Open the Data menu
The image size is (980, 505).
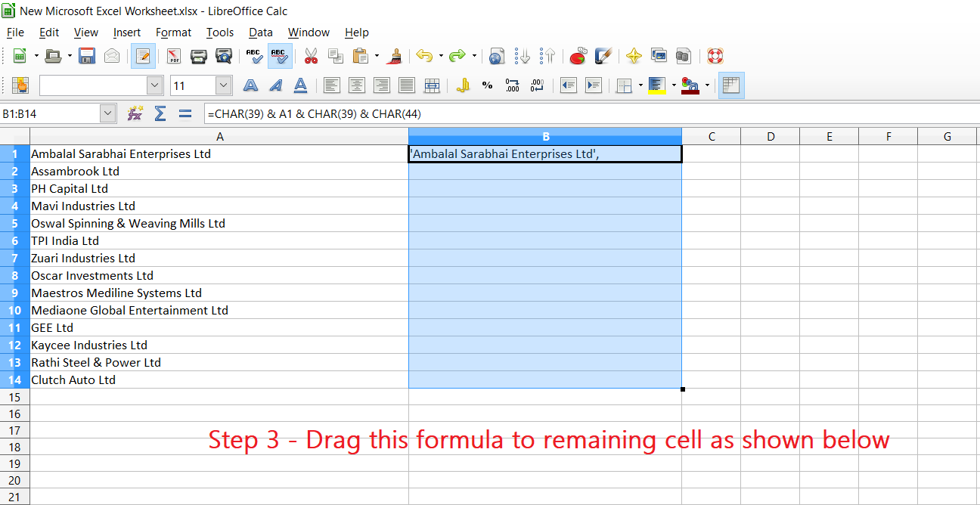point(260,33)
